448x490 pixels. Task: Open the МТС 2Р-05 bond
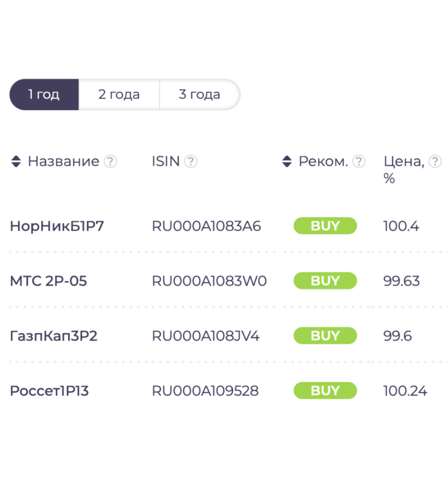(x=49, y=281)
